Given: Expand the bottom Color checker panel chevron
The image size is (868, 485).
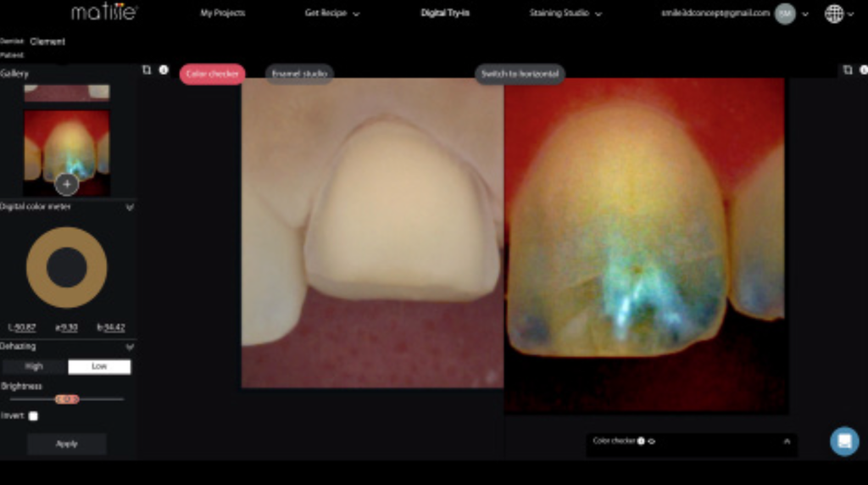Looking at the screenshot, I should click(787, 441).
